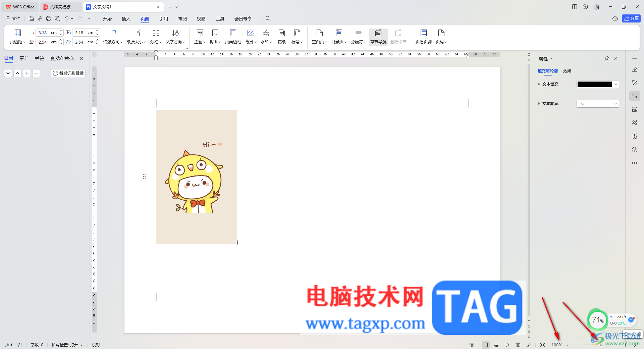The image size is (644, 349).
Task: Open the header and footer (页眉页脚) tool
Action: (423, 37)
